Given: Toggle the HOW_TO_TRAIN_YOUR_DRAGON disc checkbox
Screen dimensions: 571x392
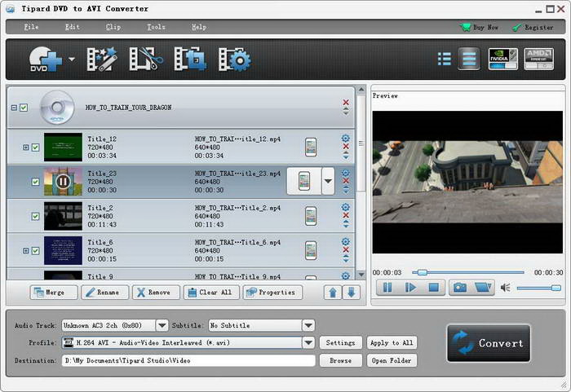Looking at the screenshot, I should tap(24, 108).
